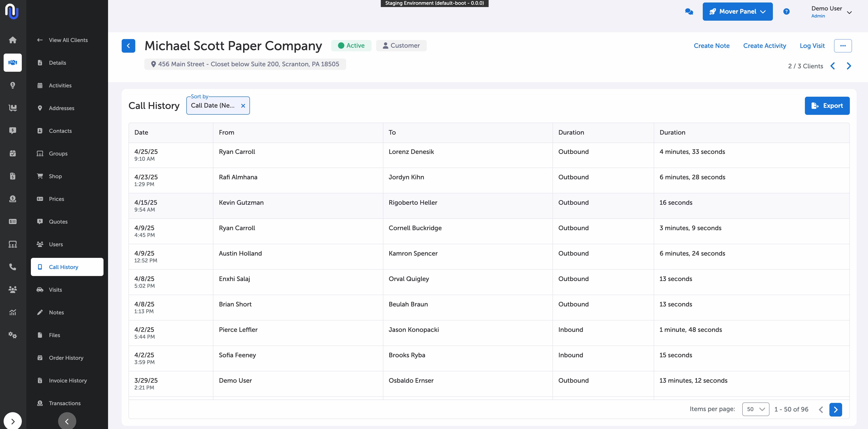Click the analytics chart icon in left rail
The image size is (868, 429).
click(x=12, y=312)
